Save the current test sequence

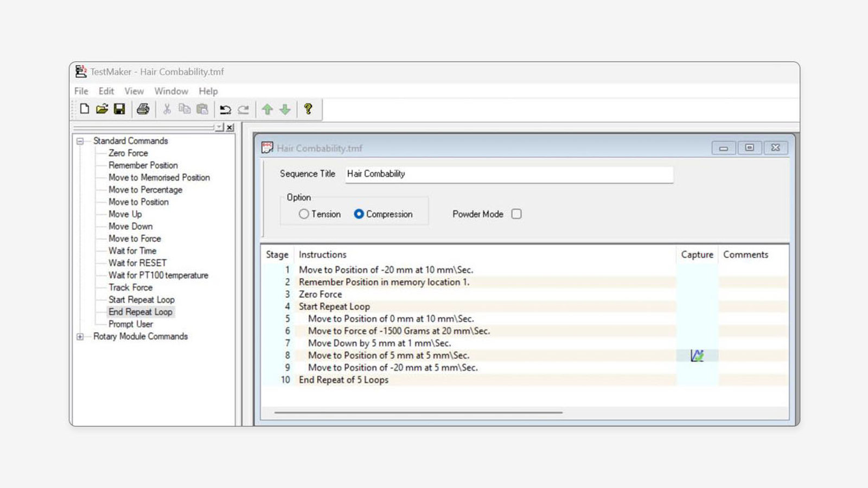click(x=120, y=109)
